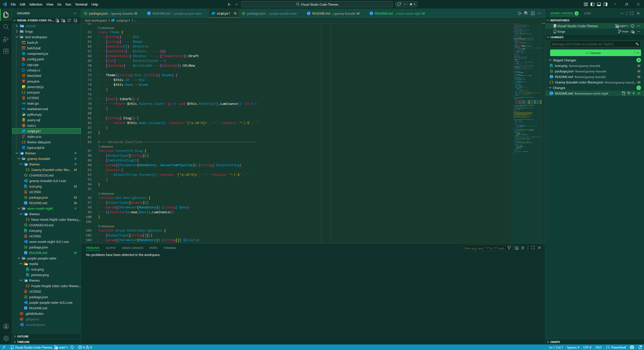Collapse all folders in Explorer
The width and height of the screenshot is (644, 350).
(x=75, y=20)
